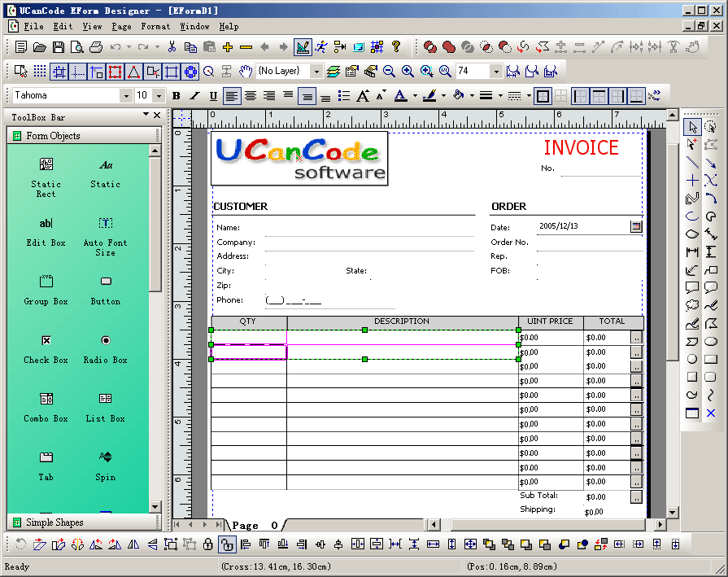Click the Phone input field
The height and width of the screenshot is (577, 728).
tap(329, 300)
